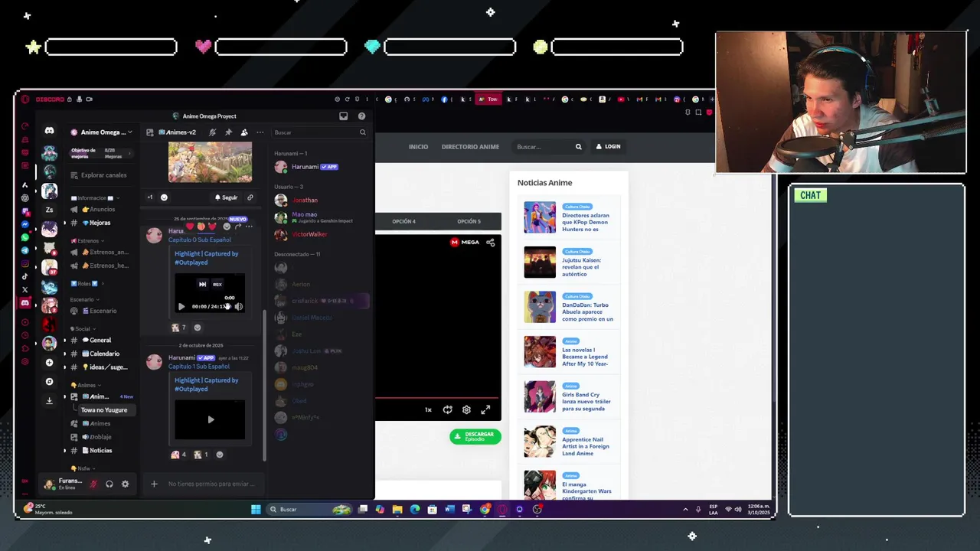
Task: Toggle the 4-count reaction under Capitulo 1
Action: pyautogui.click(x=179, y=455)
